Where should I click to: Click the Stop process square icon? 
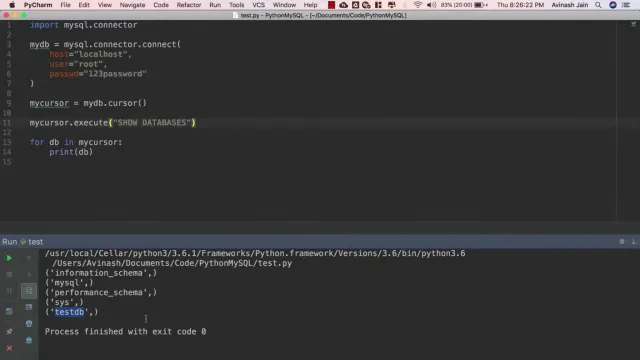[x=9, y=274]
